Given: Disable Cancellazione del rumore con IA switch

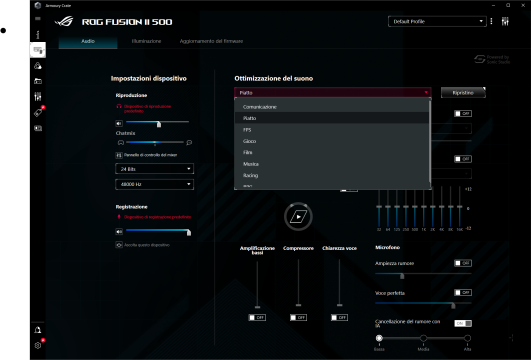Looking at the screenshot, I should click(x=463, y=323).
